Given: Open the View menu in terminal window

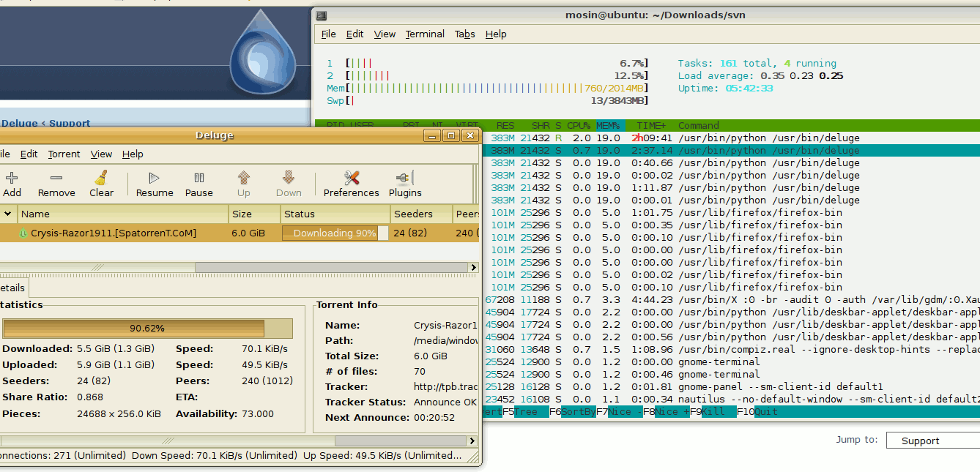Looking at the screenshot, I should [x=385, y=34].
